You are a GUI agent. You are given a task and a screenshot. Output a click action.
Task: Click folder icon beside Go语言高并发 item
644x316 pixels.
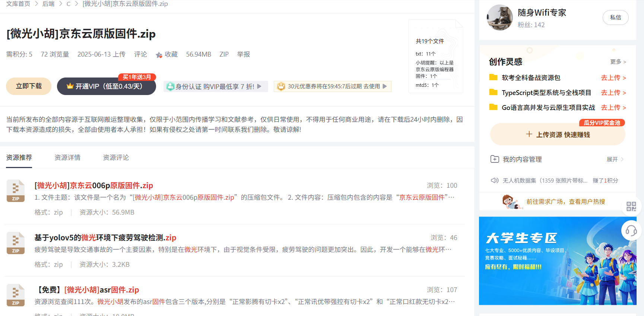click(x=493, y=107)
